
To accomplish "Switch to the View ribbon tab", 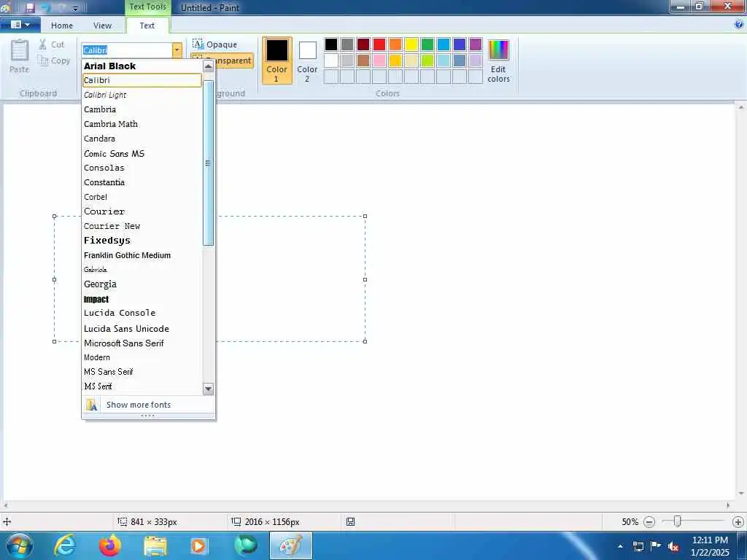I will (102, 26).
